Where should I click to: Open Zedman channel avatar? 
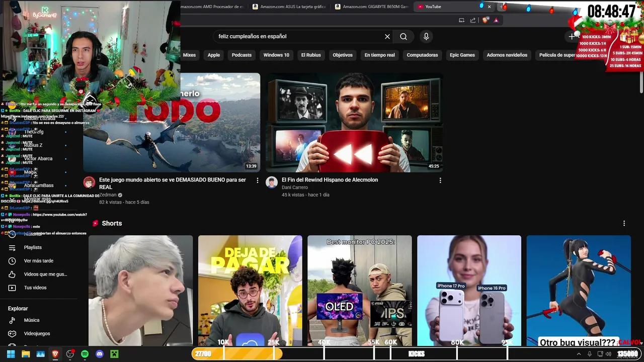[x=89, y=183]
